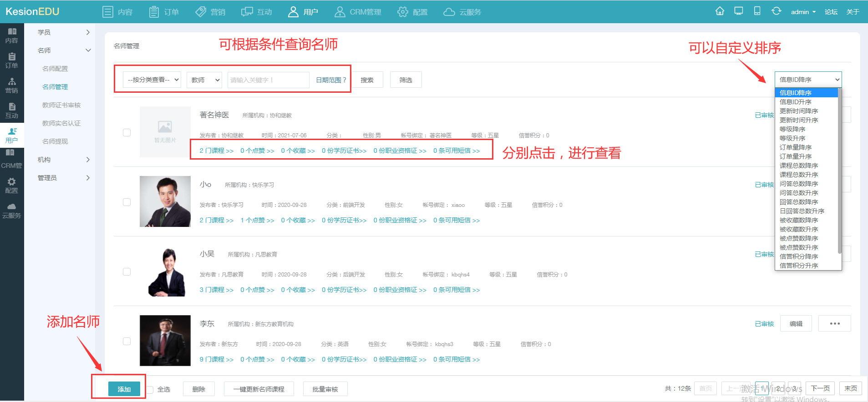Viewport: 868px width, 402px height.
Task: Click the keyword search input field
Action: [269, 80]
